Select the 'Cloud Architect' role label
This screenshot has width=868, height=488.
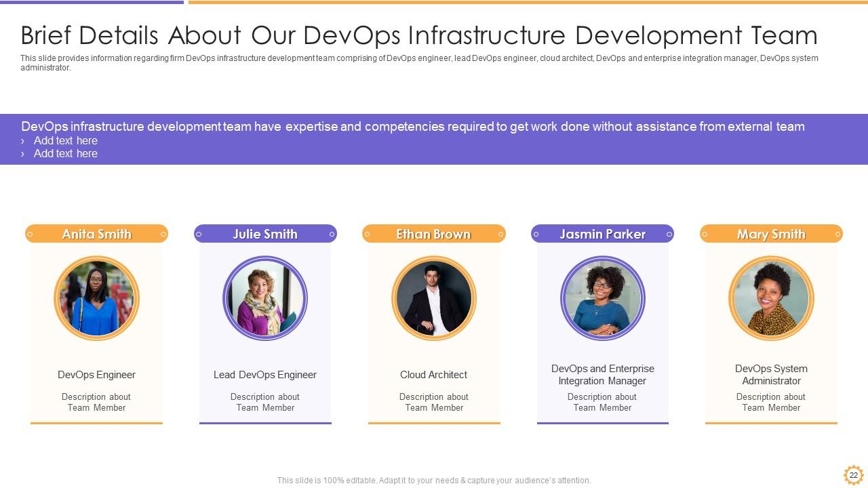pos(434,375)
